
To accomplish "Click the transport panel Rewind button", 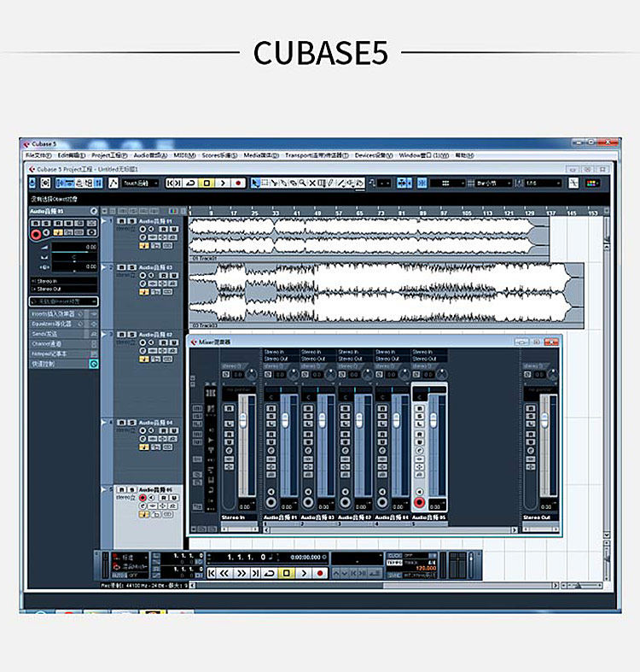I will click(x=224, y=573).
